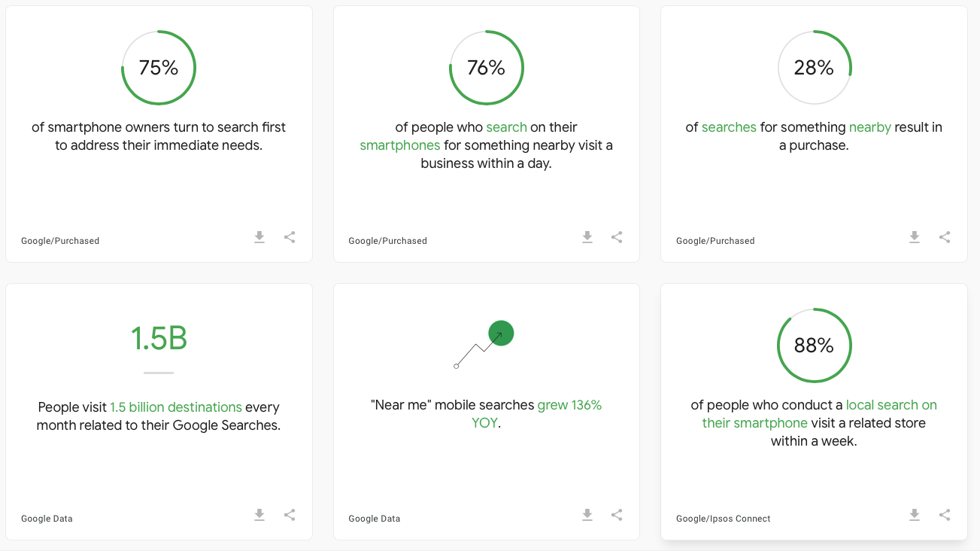Share the 1.5B destinations card

290,515
